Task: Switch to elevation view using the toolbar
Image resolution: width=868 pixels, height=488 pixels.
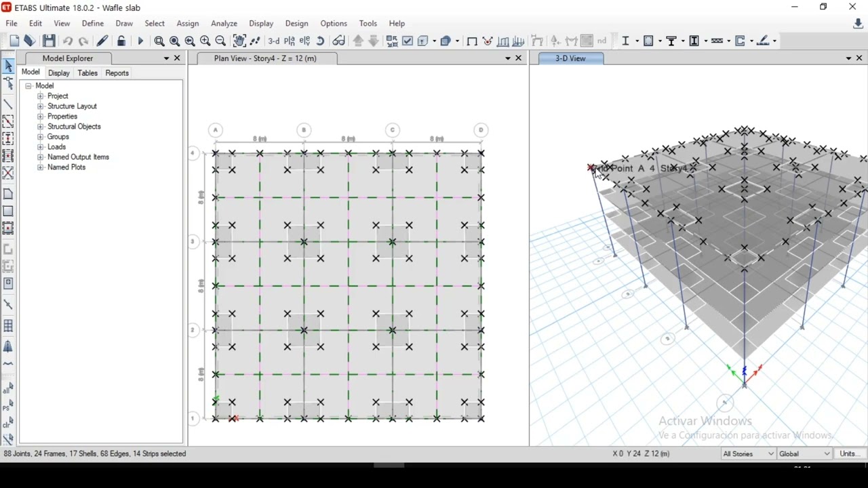Action: 304,41
